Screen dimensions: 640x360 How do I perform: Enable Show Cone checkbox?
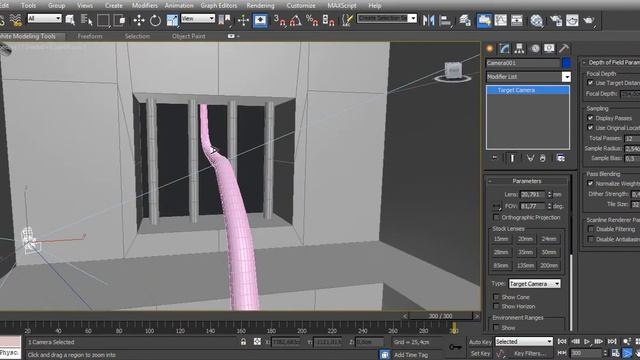click(x=496, y=297)
